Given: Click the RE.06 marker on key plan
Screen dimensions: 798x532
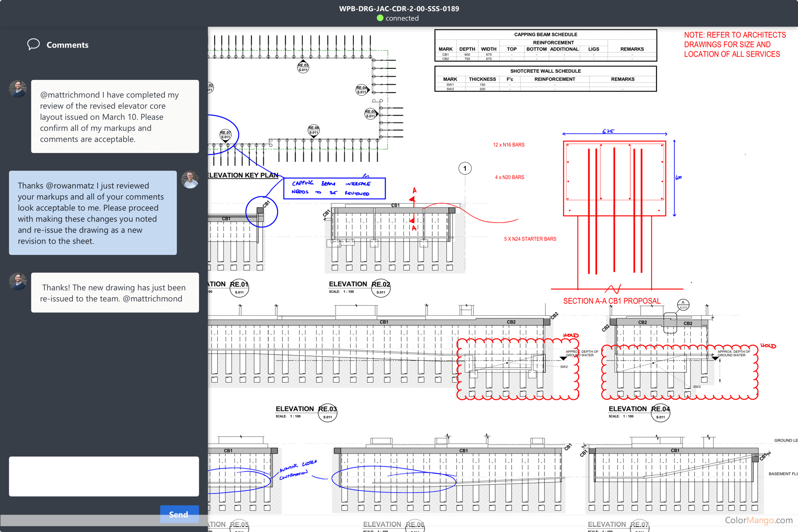Looking at the screenshot, I should [313, 130].
